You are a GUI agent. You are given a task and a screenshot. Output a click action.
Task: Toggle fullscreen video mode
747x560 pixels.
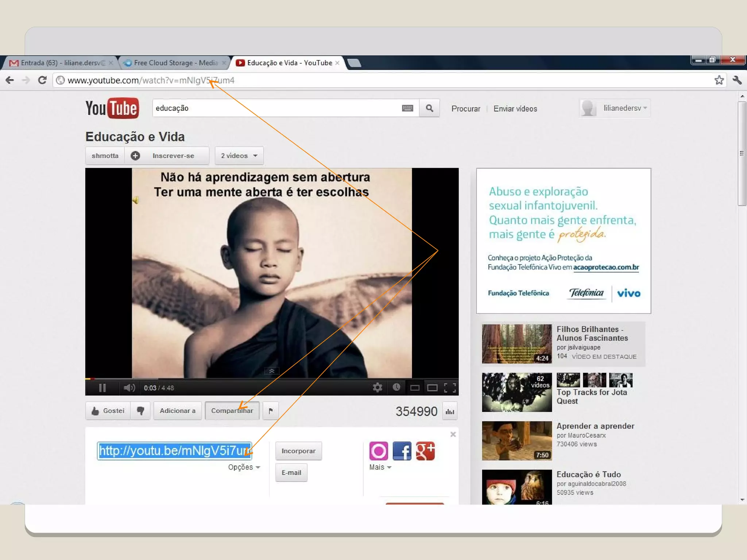tap(450, 388)
